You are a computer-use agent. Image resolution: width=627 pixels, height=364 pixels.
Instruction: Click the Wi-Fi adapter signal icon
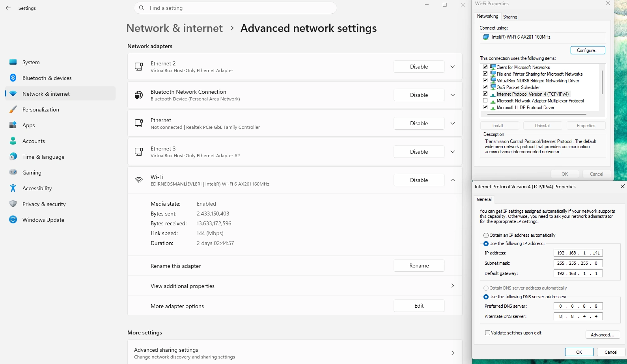(139, 180)
